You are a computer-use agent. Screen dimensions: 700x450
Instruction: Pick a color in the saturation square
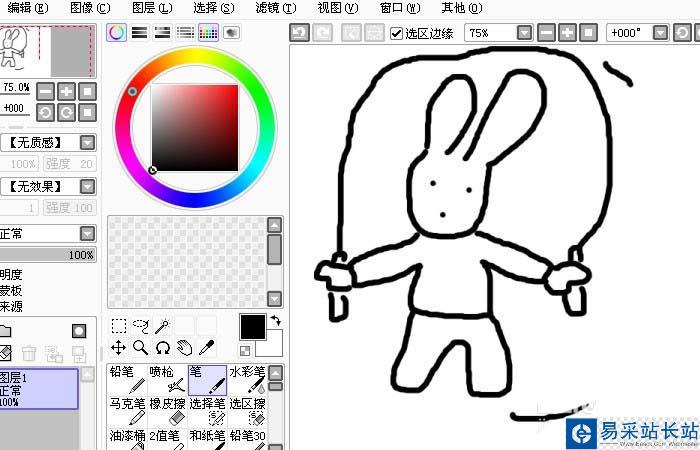click(x=195, y=128)
